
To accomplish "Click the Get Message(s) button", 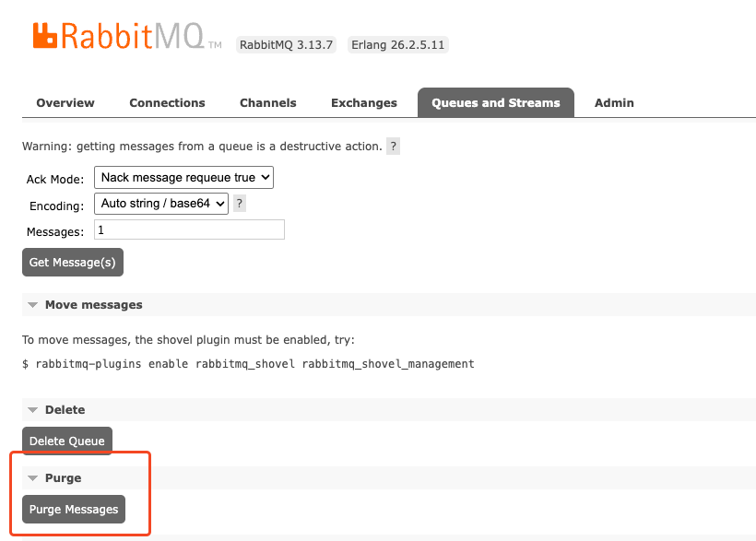I will pos(72,263).
